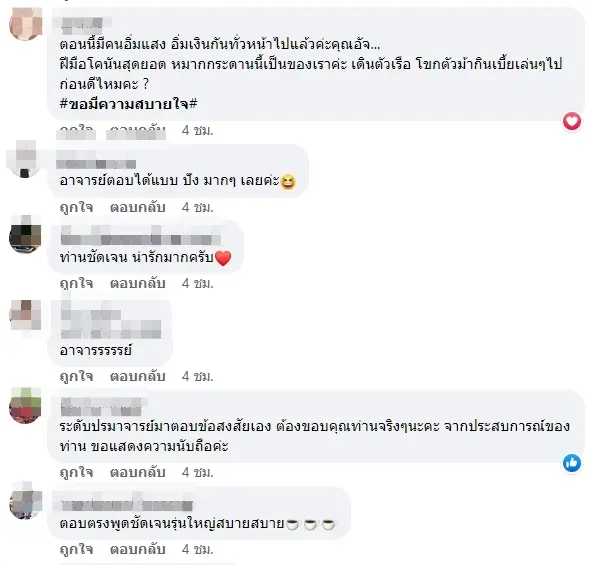Reply to ท่านชัดเจน น่ารักมากครับ comment
Viewport: 589px width, 565px height.
pyautogui.click(x=137, y=283)
